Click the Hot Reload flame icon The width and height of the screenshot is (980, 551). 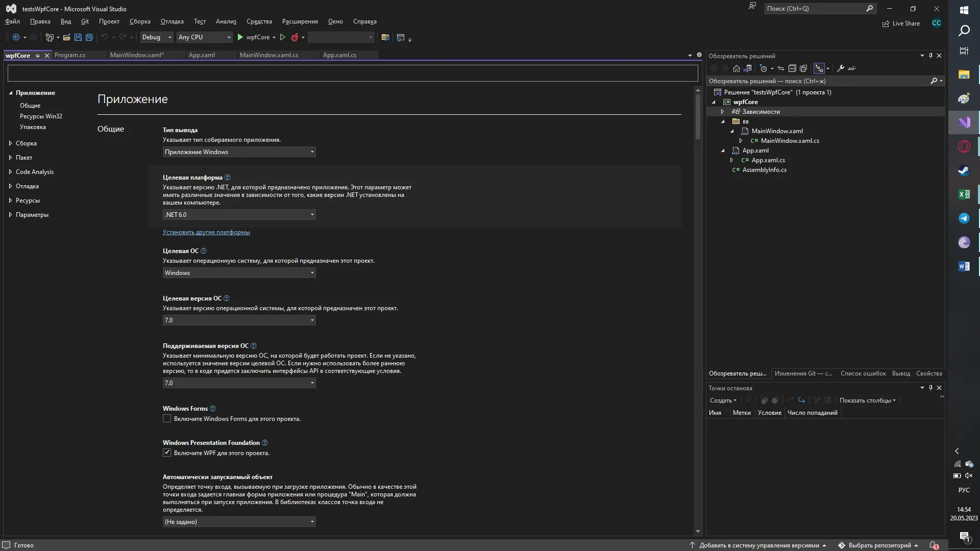click(295, 37)
